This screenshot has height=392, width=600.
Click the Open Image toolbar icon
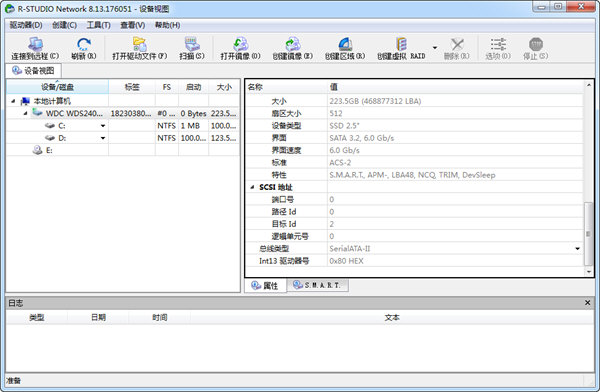(x=241, y=44)
